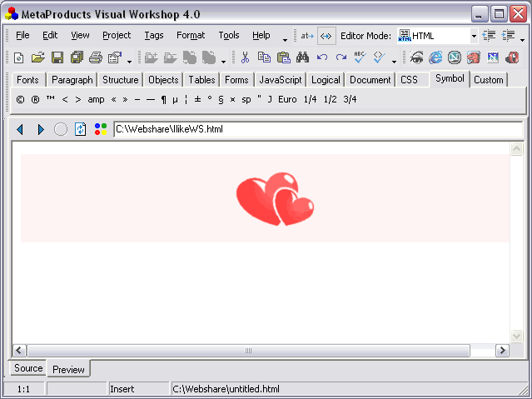
Task: Open the Project menu
Action: click(117, 35)
